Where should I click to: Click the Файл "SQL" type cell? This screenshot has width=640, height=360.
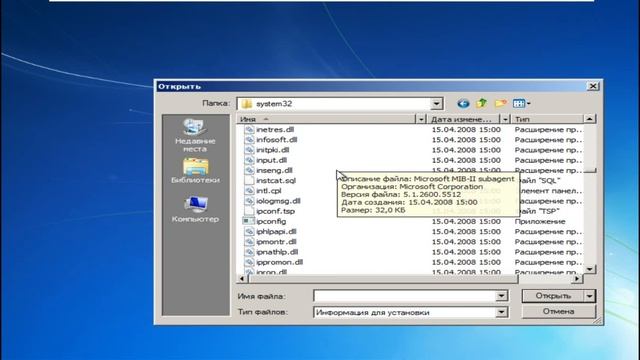point(540,180)
